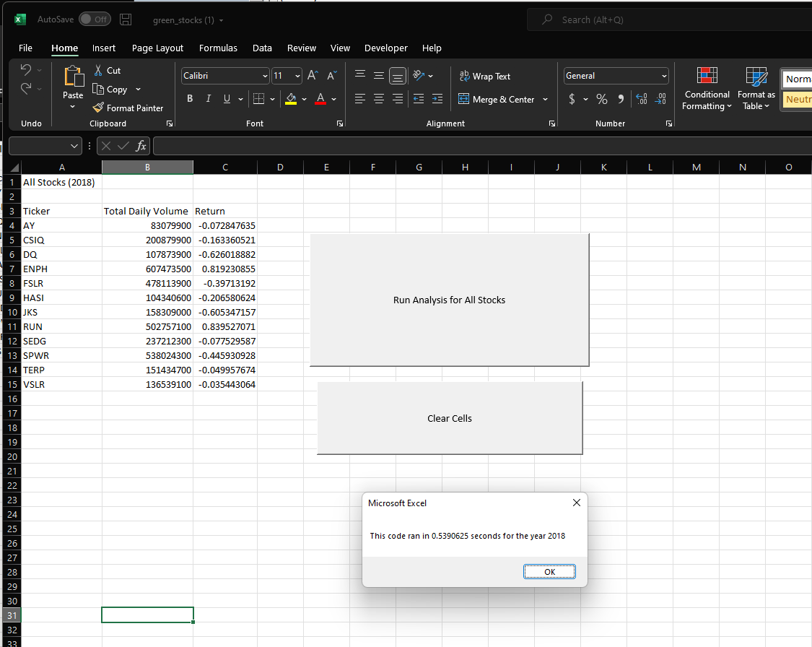
Task: Toggle Underline formatting
Action: point(227,98)
